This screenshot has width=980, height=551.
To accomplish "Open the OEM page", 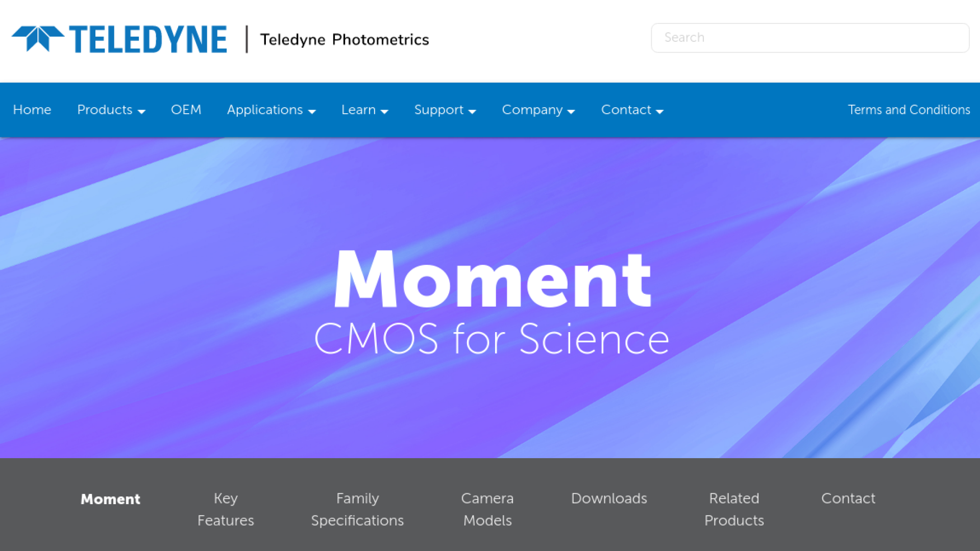I will tap(186, 110).
